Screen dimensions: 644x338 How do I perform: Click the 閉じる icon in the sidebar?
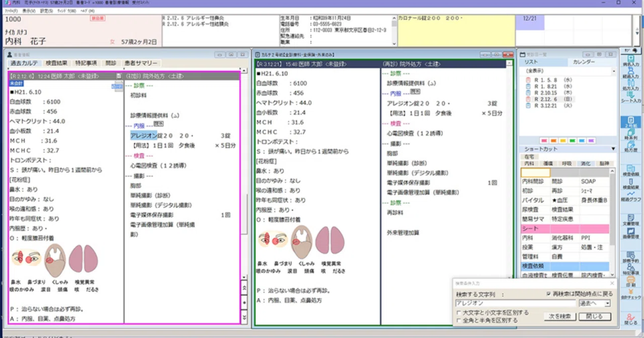631,319
